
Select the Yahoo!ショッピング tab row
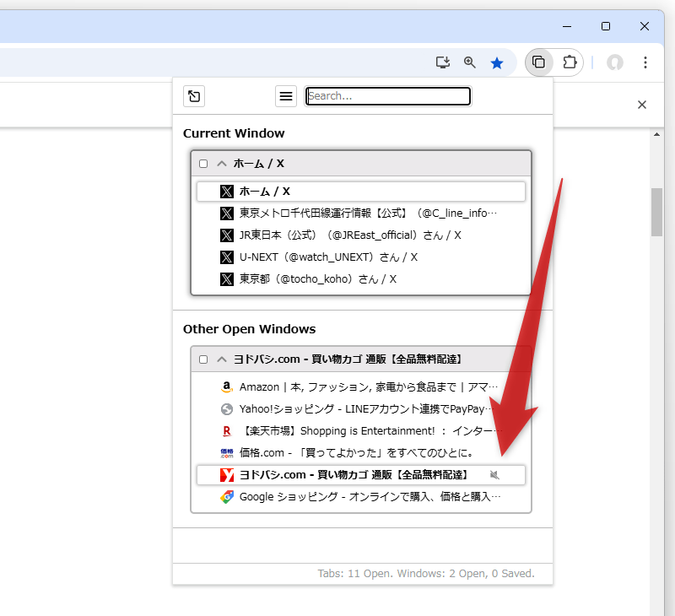361,409
